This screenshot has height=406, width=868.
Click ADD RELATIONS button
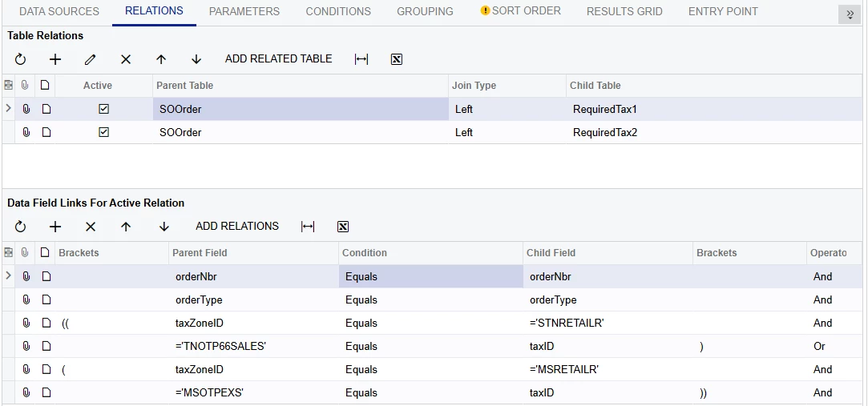tap(237, 226)
